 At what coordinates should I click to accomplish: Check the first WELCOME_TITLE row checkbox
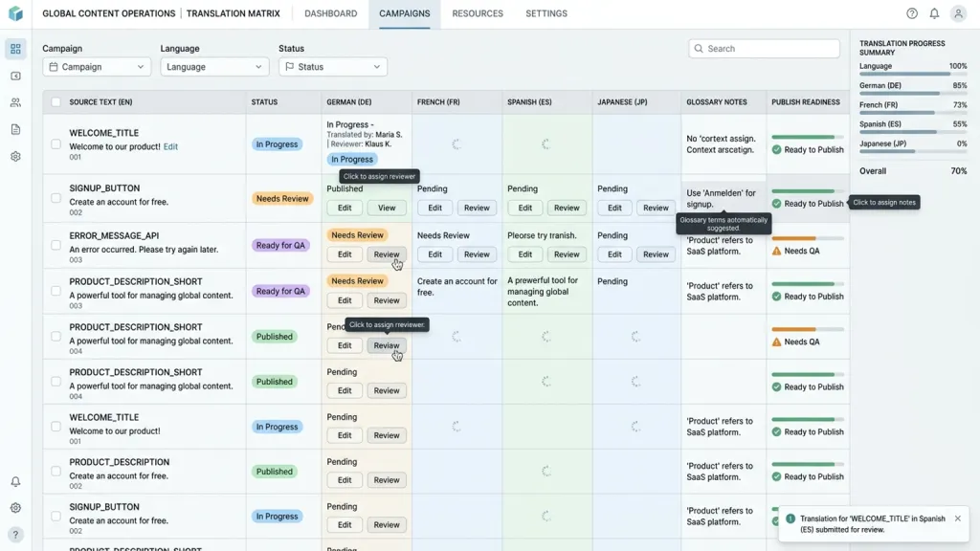[56, 144]
